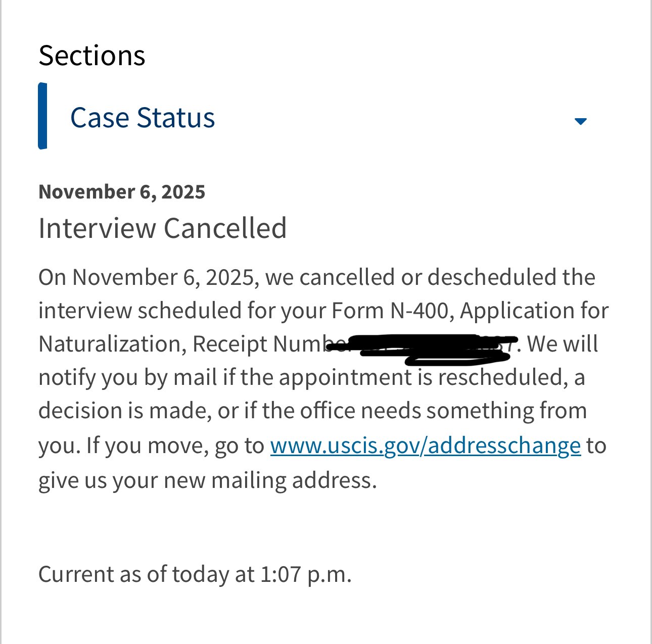
Task: Click the blue caret arrow beside Case Status
Action: point(581,121)
